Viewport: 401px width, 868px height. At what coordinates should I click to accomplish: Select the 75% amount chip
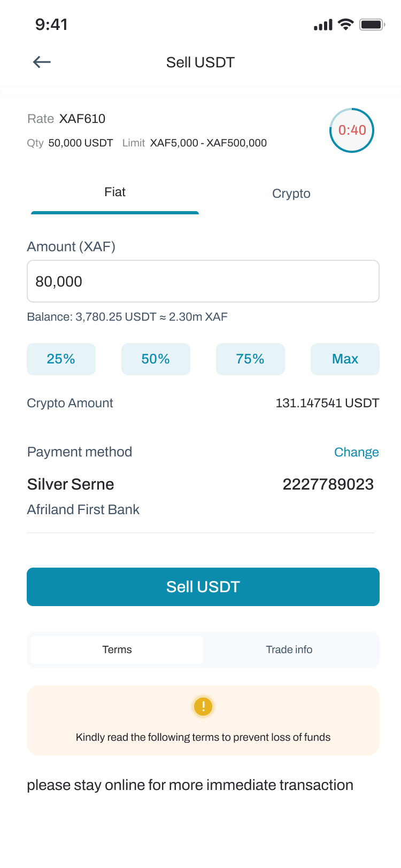[250, 359]
